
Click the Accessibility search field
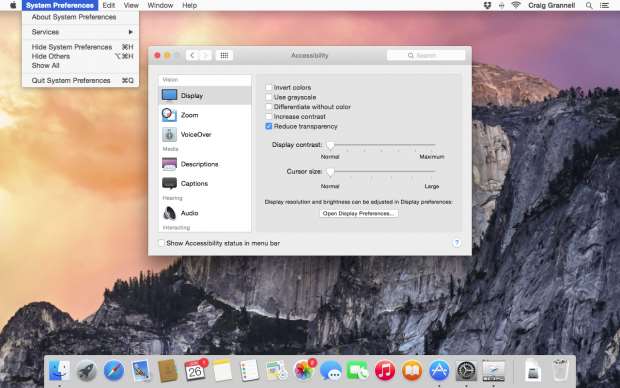[426, 55]
